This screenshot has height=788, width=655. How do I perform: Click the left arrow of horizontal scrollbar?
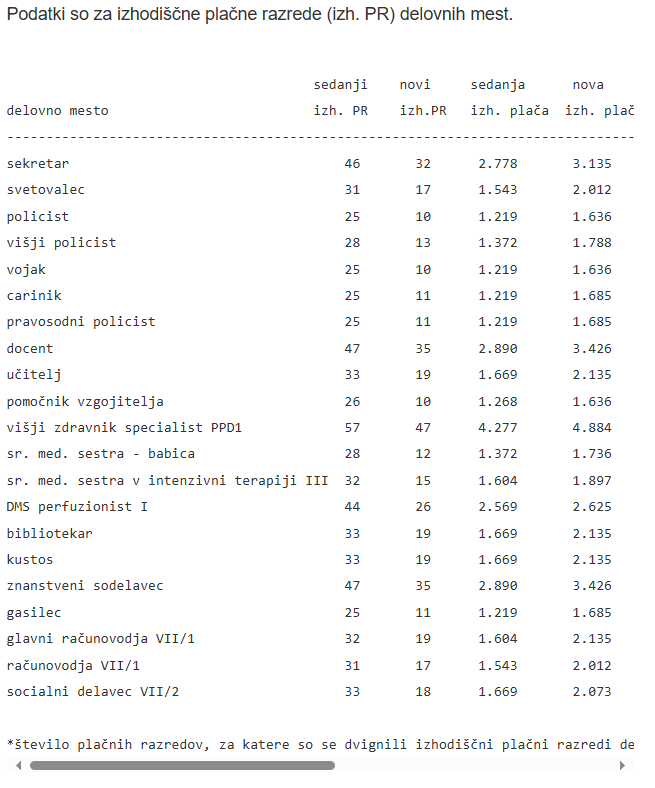19,765
